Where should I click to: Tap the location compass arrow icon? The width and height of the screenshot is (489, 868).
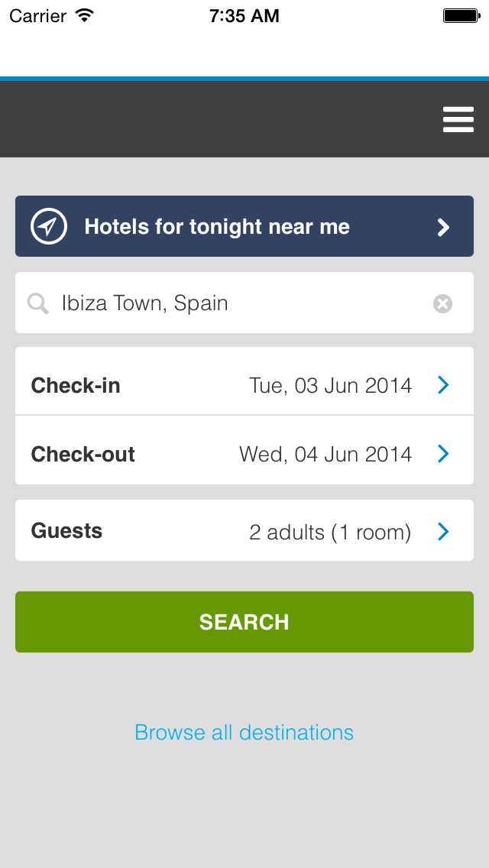click(x=49, y=226)
